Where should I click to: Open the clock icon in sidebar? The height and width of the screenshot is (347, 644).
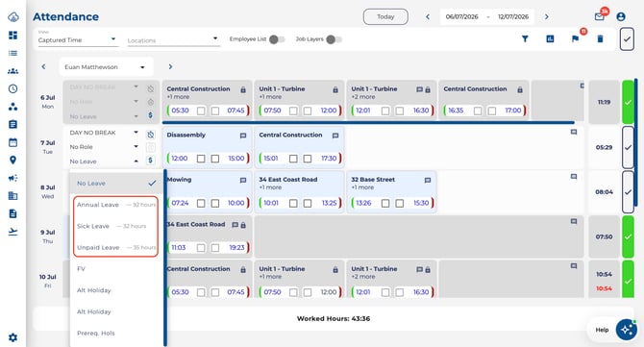(12, 88)
